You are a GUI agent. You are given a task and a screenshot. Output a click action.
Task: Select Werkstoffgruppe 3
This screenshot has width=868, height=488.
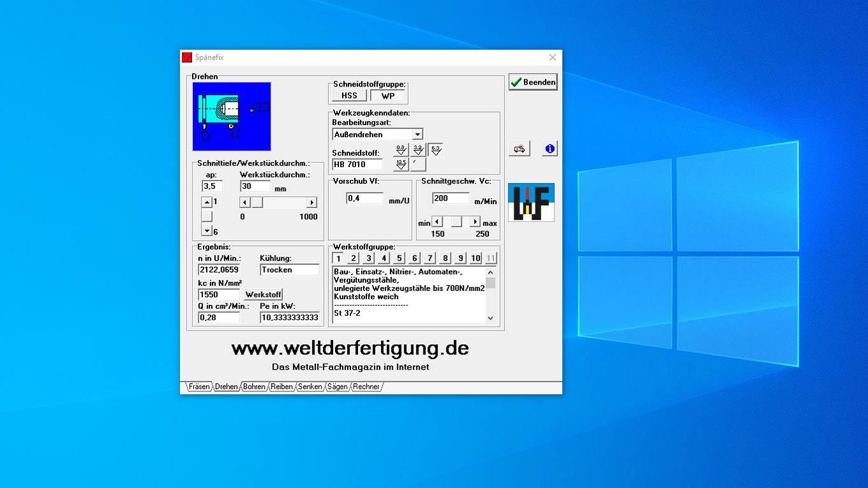[369, 258]
